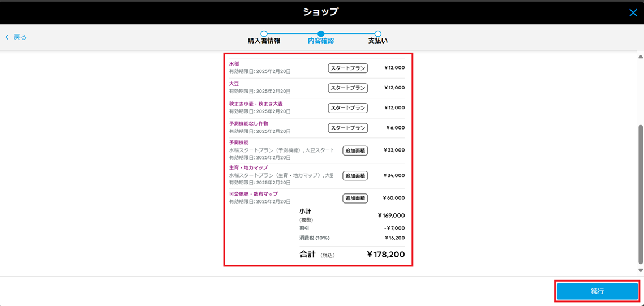Click the 追加面積 badge for 予測機能

[x=355, y=150]
